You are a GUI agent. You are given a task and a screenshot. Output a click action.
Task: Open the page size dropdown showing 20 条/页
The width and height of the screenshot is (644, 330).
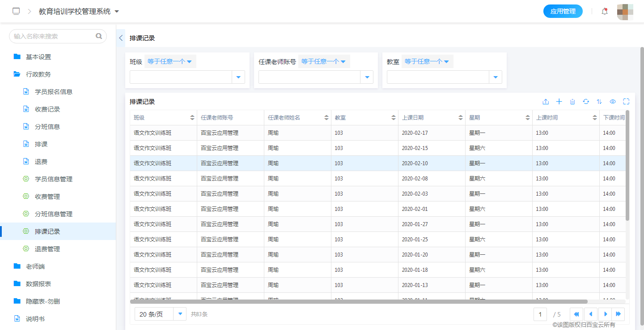160,314
